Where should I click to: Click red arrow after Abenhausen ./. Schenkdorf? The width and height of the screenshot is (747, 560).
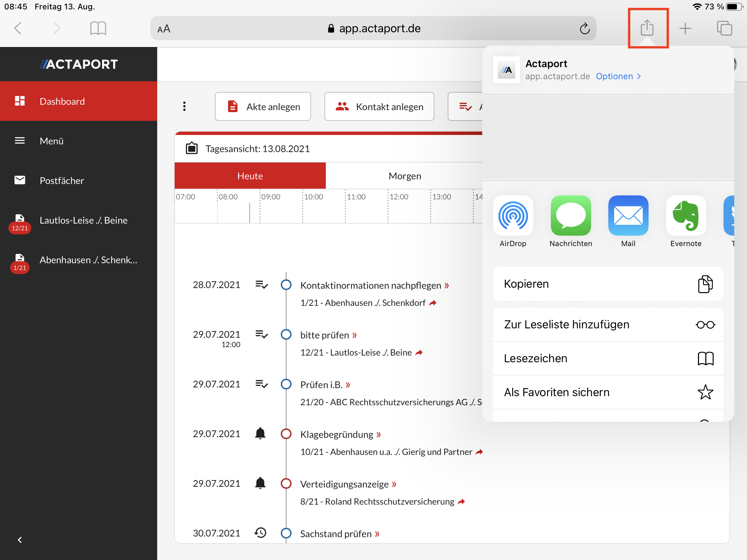(433, 303)
